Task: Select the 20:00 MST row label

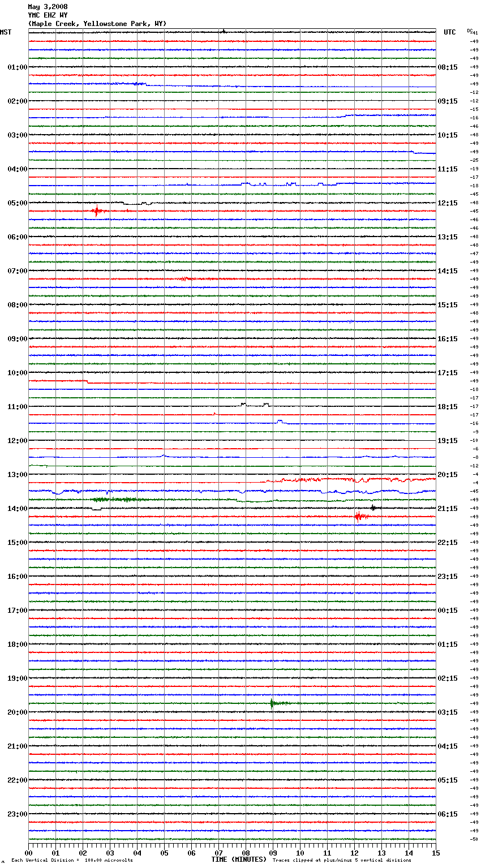Action: 18,712
